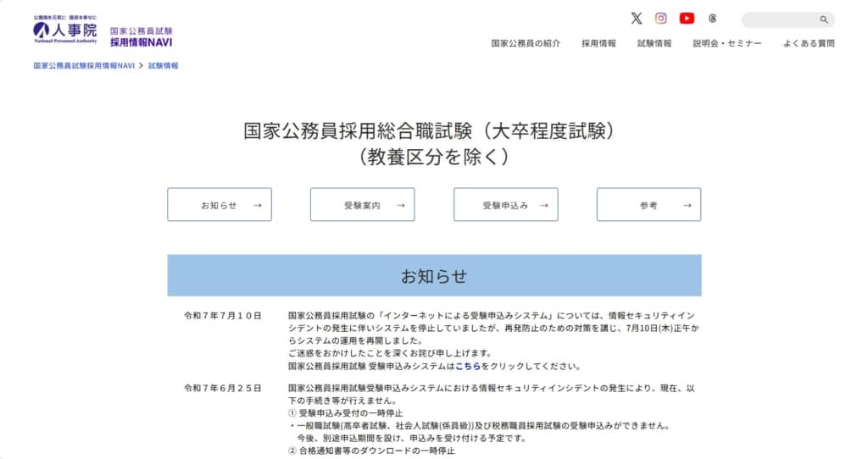Open 国家公務員の紹介 menu

click(526, 43)
